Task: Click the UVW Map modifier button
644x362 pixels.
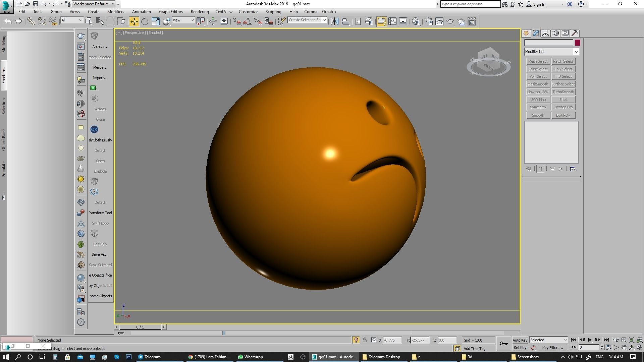Action: click(538, 100)
